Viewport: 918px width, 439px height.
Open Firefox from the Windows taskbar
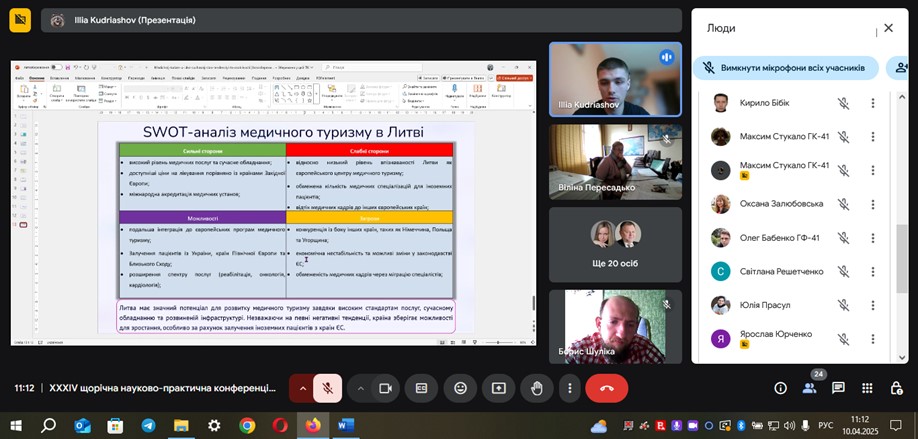(x=313, y=425)
